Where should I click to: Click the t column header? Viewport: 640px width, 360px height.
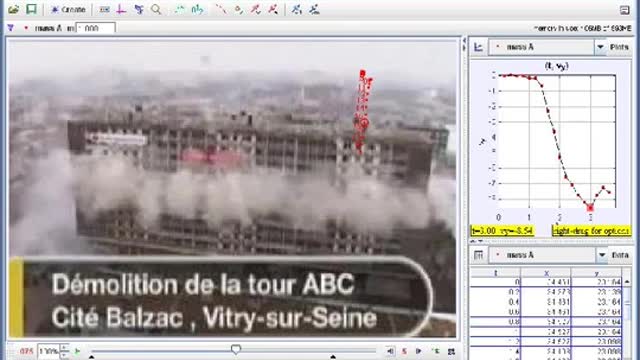click(496, 273)
